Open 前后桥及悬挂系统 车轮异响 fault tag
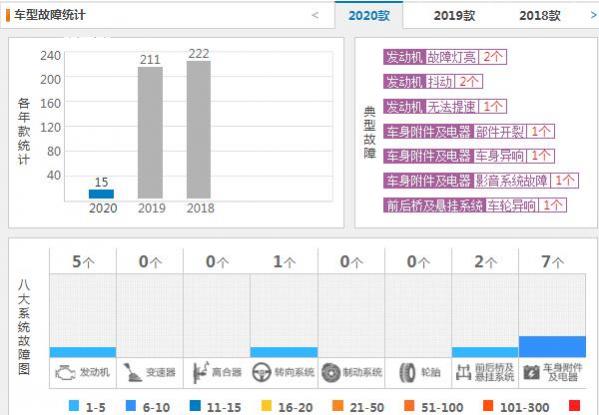This screenshot has height=415, width=599. 475,205
